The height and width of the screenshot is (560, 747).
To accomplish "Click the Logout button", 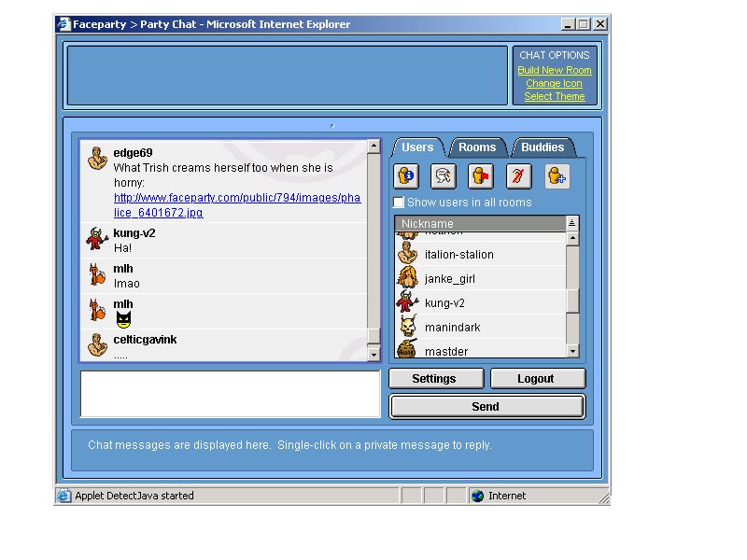I will coord(538,379).
